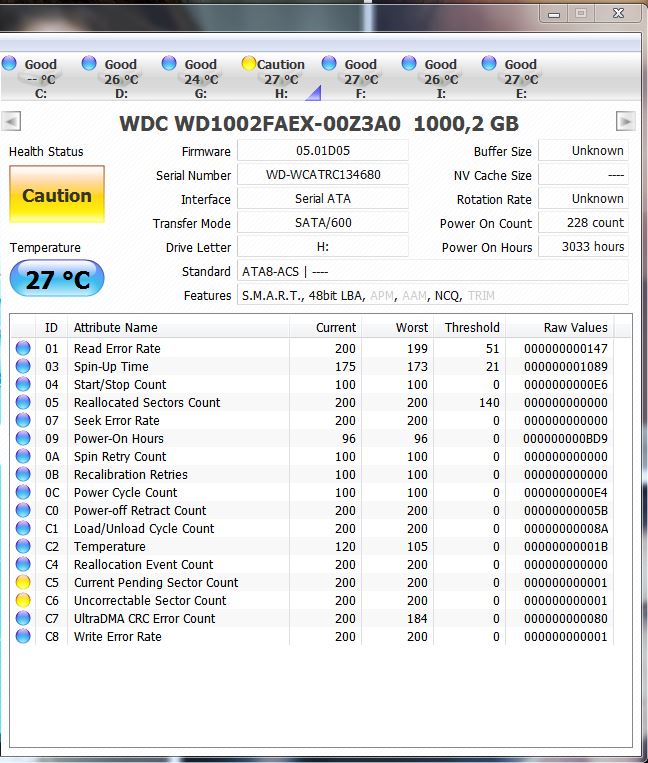The image size is (648, 763).
Task: Click the disk title WDC WD1002FAEX-00Z3A0
Action: (x=260, y=124)
